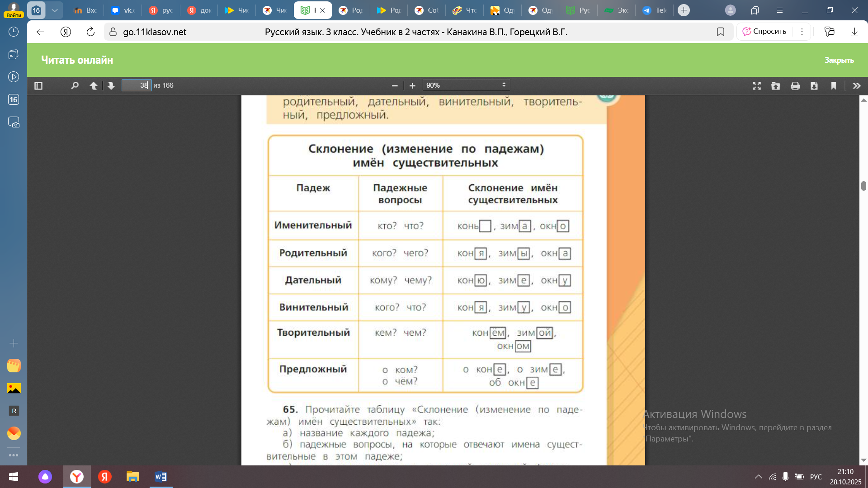Open a new browser tab
This screenshot has width=868, height=488.
coord(684,10)
